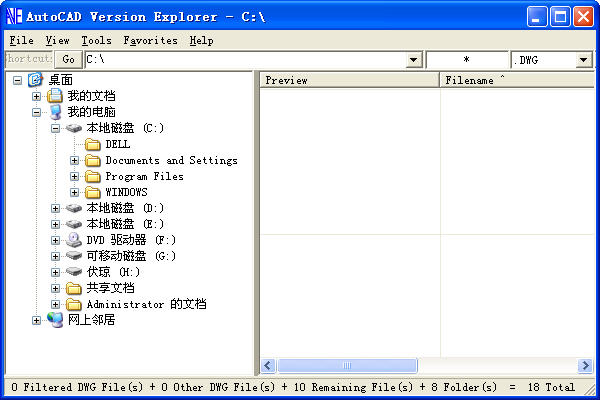This screenshot has height=400, width=600.
Task: Maximize the AutoCAD Version Explorer window
Action: pyautogui.click(x=560, y=17)
